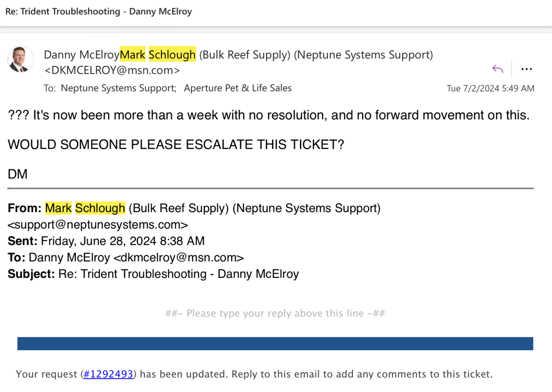Click the 'Please type your reply above' line

275,314
